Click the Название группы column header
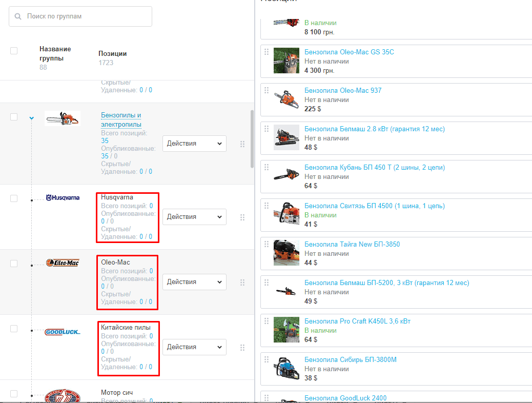The image size is (532, 403). tap(55, 53)
